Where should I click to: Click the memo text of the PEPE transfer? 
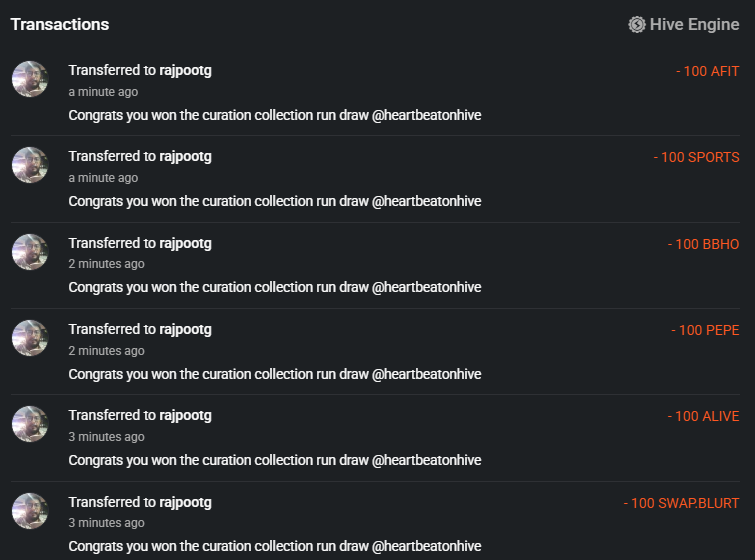(275, 374)
